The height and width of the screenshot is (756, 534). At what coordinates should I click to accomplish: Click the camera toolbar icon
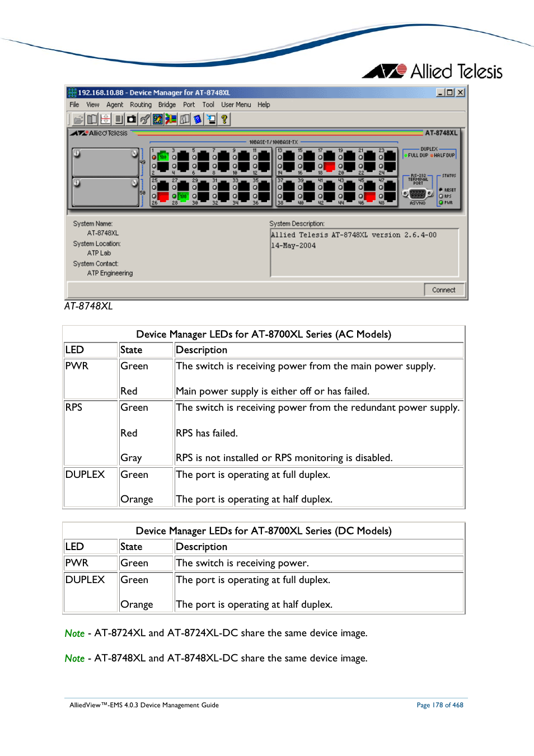point(132,119)
